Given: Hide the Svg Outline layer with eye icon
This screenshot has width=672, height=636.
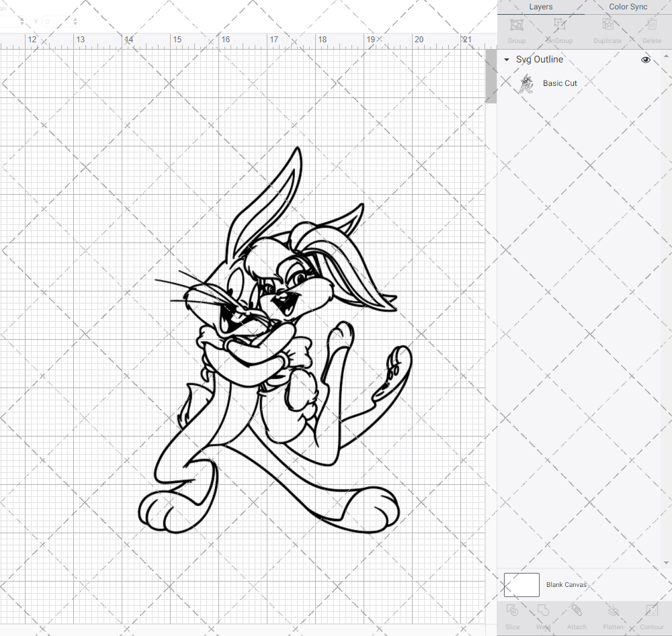Looking at the screenshot, I should point(645,60).
